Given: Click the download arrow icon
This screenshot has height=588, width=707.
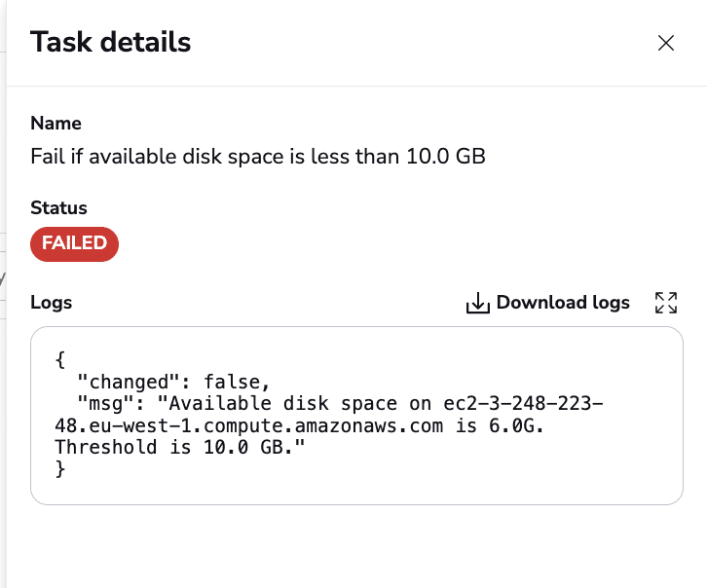Looking at the screenshot, I should click(x=478, y=303).
